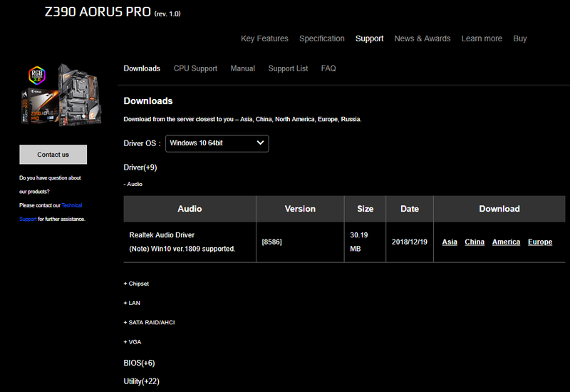This screenshot has height=392, width=570.
Task: Expand the Utility(+22) section
Action: [141, 381]
